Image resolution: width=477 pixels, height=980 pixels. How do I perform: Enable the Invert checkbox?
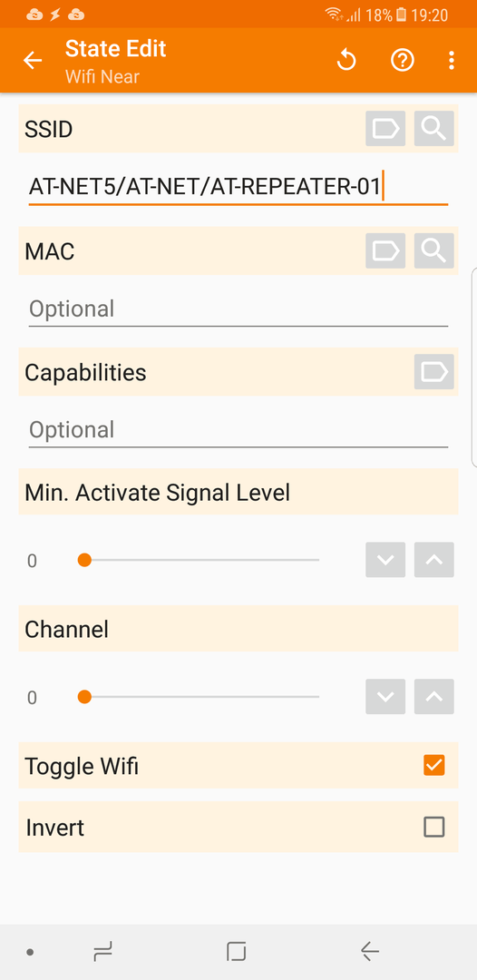click(433, 827)
